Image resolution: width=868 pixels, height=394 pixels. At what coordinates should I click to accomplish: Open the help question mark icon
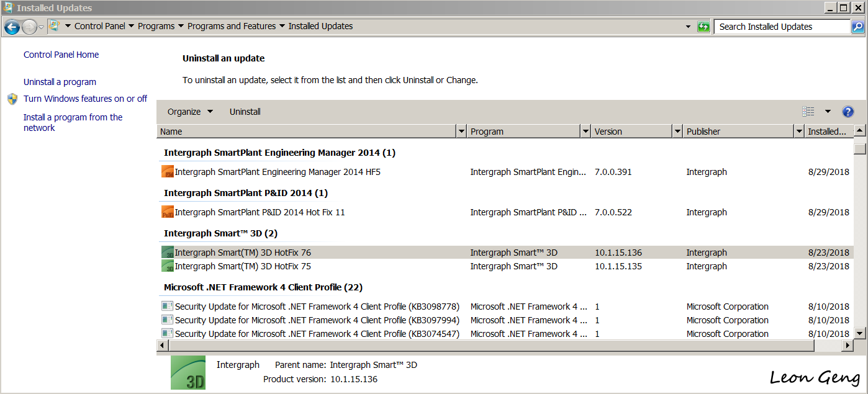click(x=848, y=112)
